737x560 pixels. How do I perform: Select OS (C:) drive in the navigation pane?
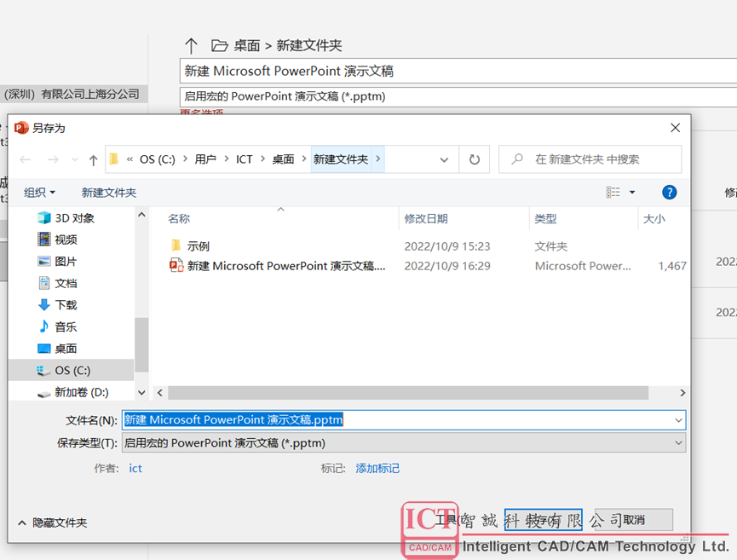(x=72, y=370)
